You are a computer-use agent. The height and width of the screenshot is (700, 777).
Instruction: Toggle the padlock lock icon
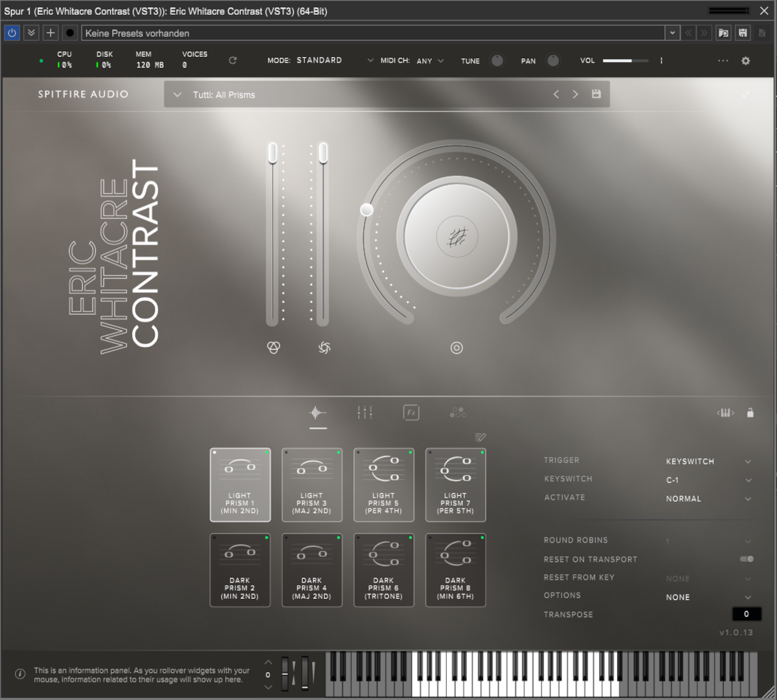click(x=750, y=412)
